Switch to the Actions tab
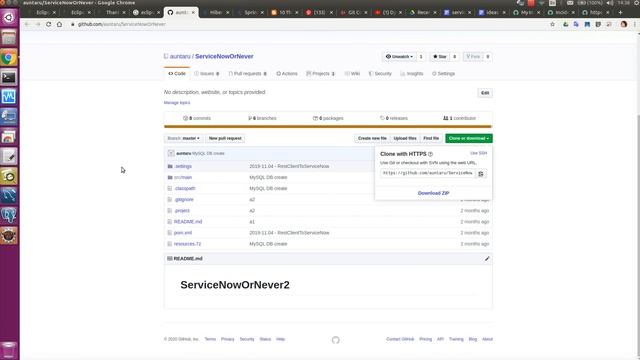This screenshot has height=360, width=640. pos(287,73)
